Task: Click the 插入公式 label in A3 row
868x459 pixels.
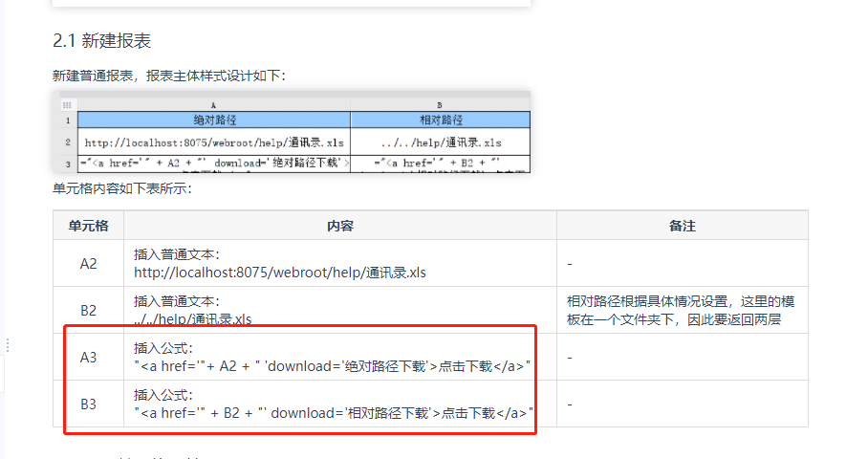Action: point(163,348)
